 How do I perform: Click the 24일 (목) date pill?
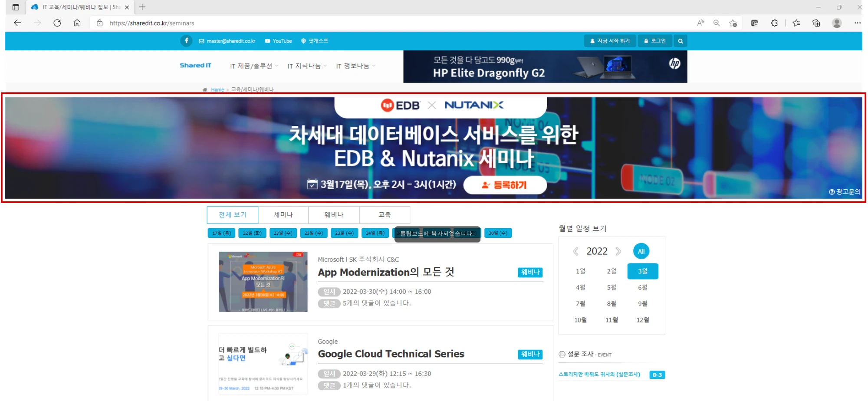pyautogui.click(x=375, y=233)
